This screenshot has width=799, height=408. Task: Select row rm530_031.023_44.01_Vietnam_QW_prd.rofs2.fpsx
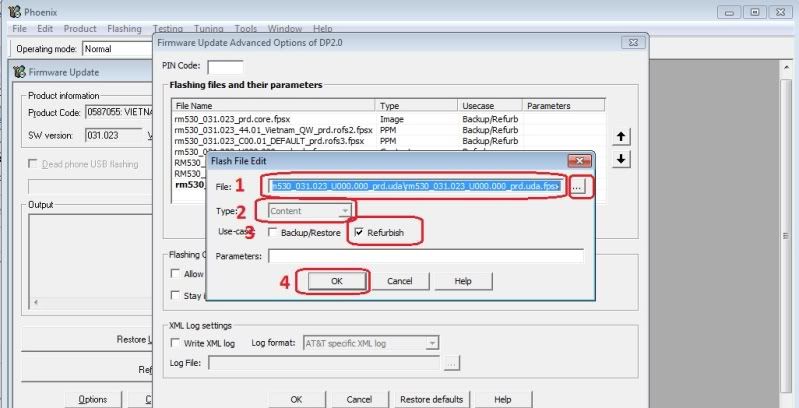pyautogui.click(x=388, y=130)
